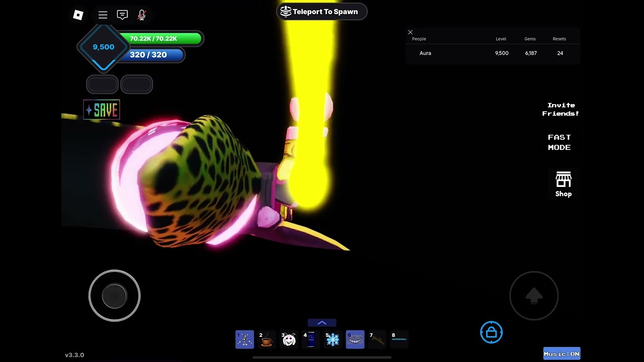Image resolution: width=644 pixels, height=362 pixels.
Task: Open the hamburger menu in top bar
Action: point(103,15)
